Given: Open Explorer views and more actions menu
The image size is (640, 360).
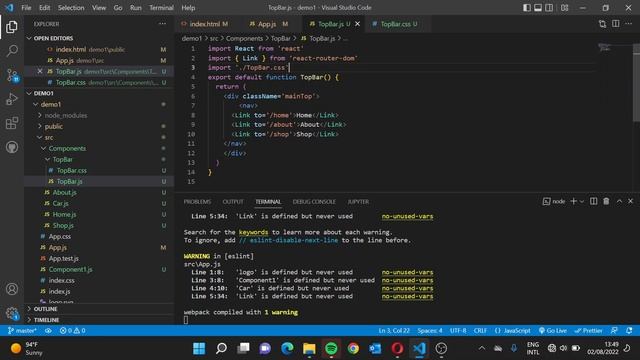Looking at the screenshot, I should pos(162,24).
